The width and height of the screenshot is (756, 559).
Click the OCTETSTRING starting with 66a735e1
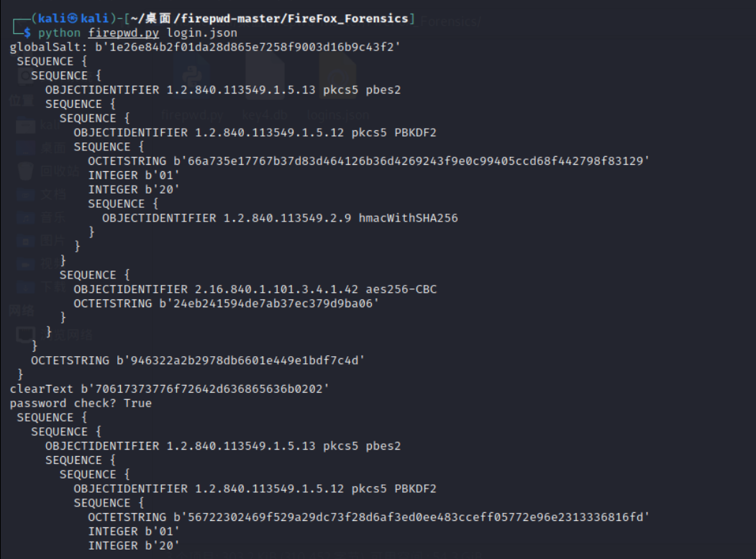(368, 161)
